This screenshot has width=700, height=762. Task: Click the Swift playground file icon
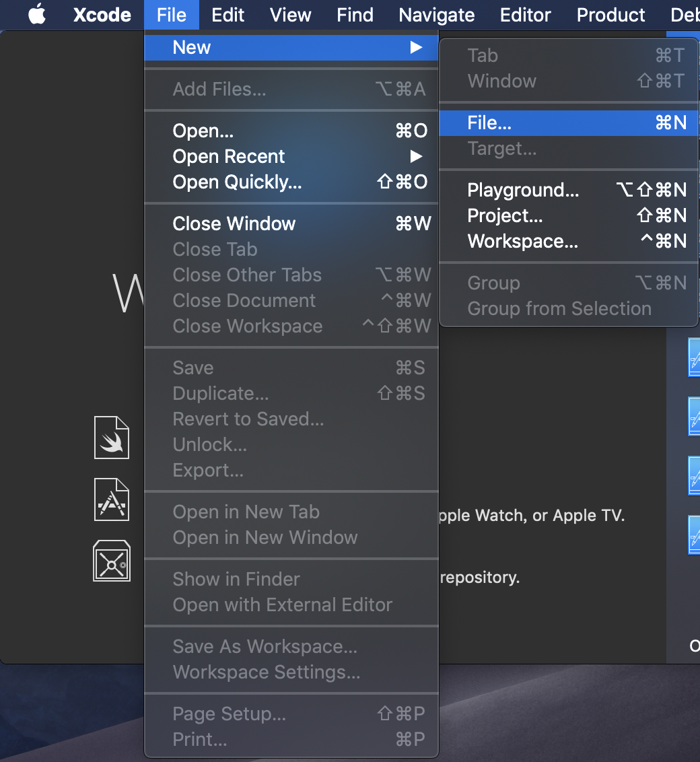(112, 438)
